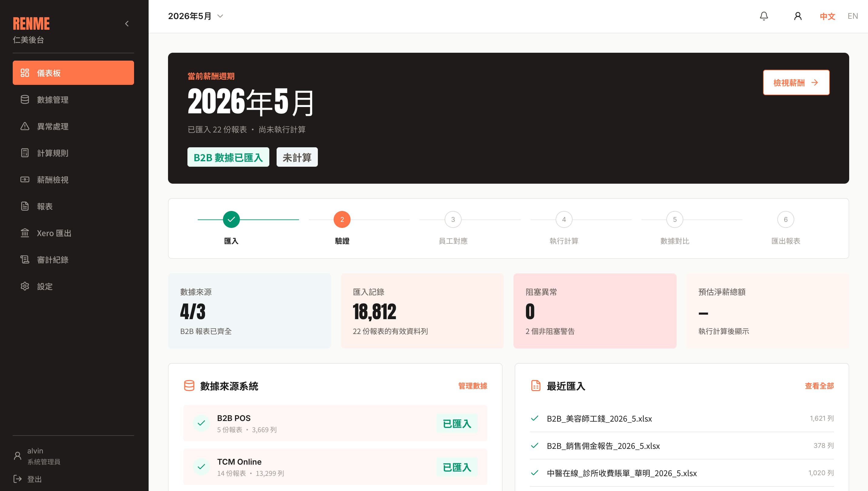Click step 4 執行計算 circle

[564, 219]
